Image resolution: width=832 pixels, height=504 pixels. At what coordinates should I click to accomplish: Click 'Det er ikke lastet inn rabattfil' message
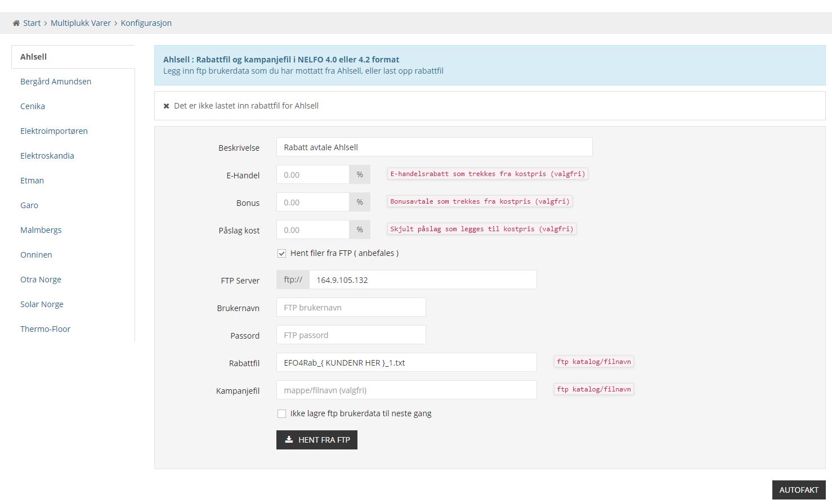246,106
